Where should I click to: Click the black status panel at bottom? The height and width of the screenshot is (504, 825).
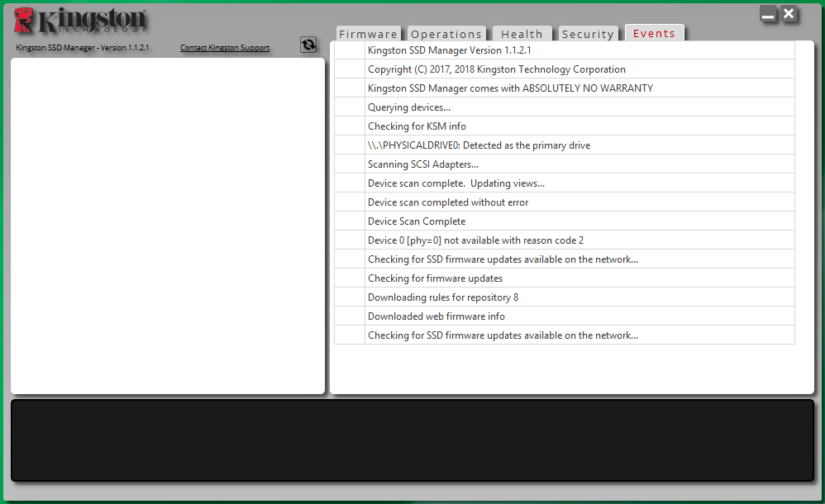coord(412,440)
